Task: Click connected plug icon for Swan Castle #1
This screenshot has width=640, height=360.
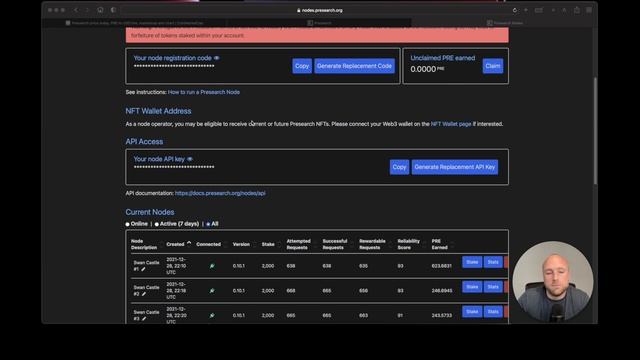Action: [212, 266]
